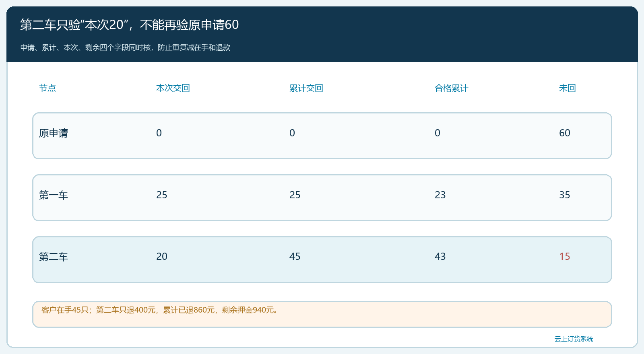The height and width of the screenshot is (354, 644).
Task: Click the 累计交回 column header
Action: pos(306,88)
